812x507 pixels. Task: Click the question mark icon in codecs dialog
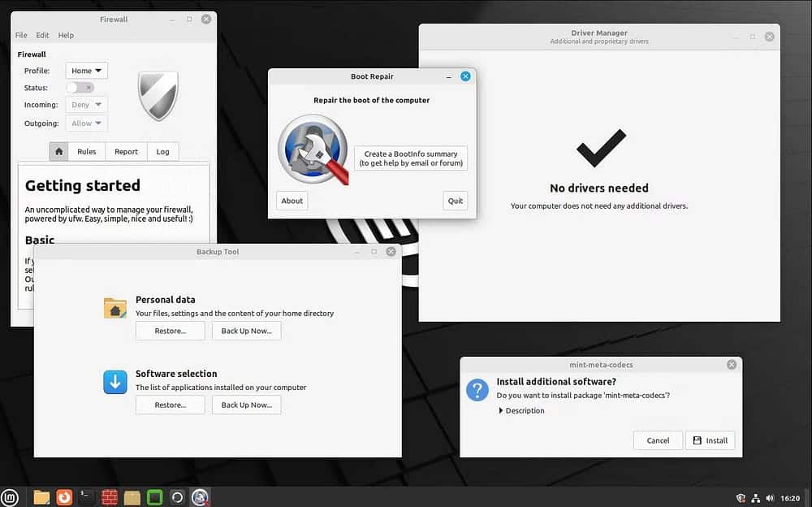click(477, 391)
